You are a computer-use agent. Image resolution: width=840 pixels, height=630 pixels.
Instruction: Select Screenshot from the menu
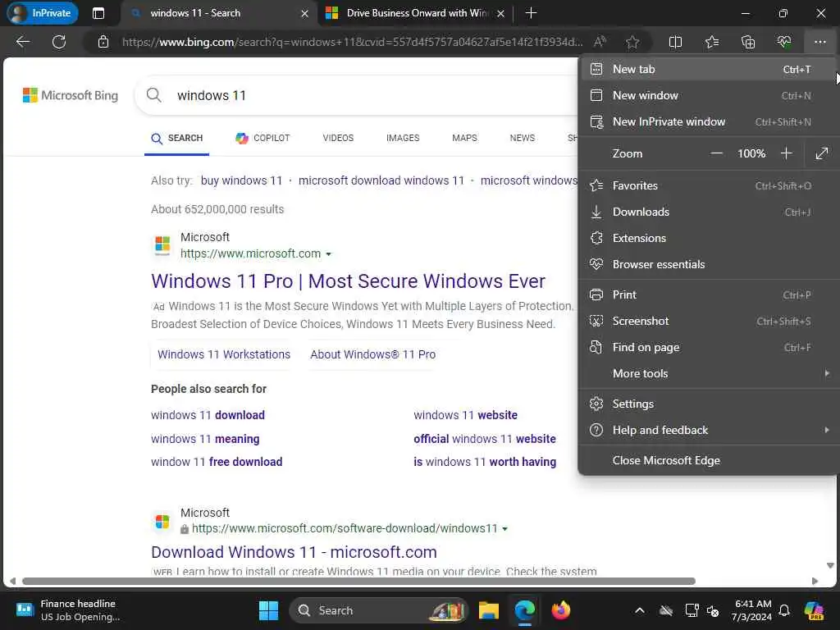707,321
